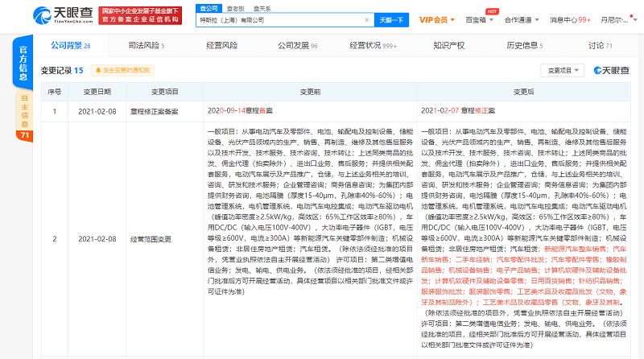Open the 百宝箱 dropdown menu
The image size is (644, 359).
click(x=479, y=19)
